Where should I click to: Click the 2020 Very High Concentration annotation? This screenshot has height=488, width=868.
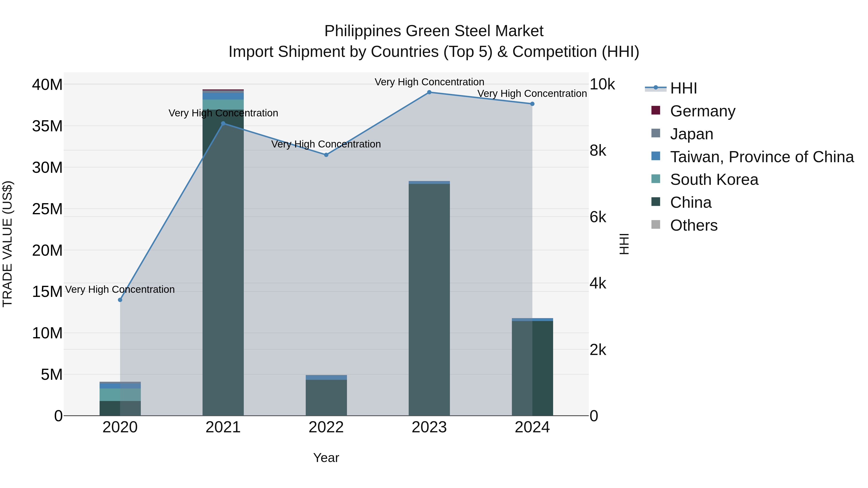(x=120, y=289)
